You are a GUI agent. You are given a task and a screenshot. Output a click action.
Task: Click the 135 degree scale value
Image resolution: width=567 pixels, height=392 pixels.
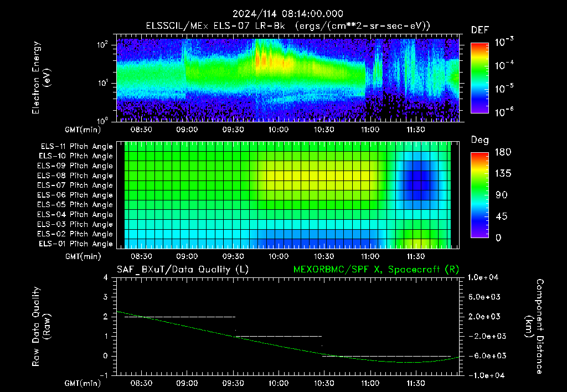[x=503, y=174]
